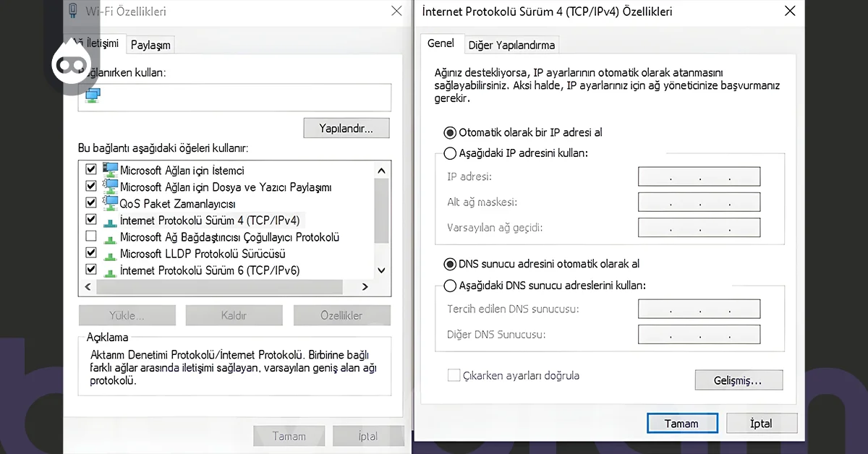The height and width of the screenshot is (454, 868).
Task: Select the İnternet Protokolü Sürüm 4 (TCP/IPv4) icon
Action: [x=110, y=220]
